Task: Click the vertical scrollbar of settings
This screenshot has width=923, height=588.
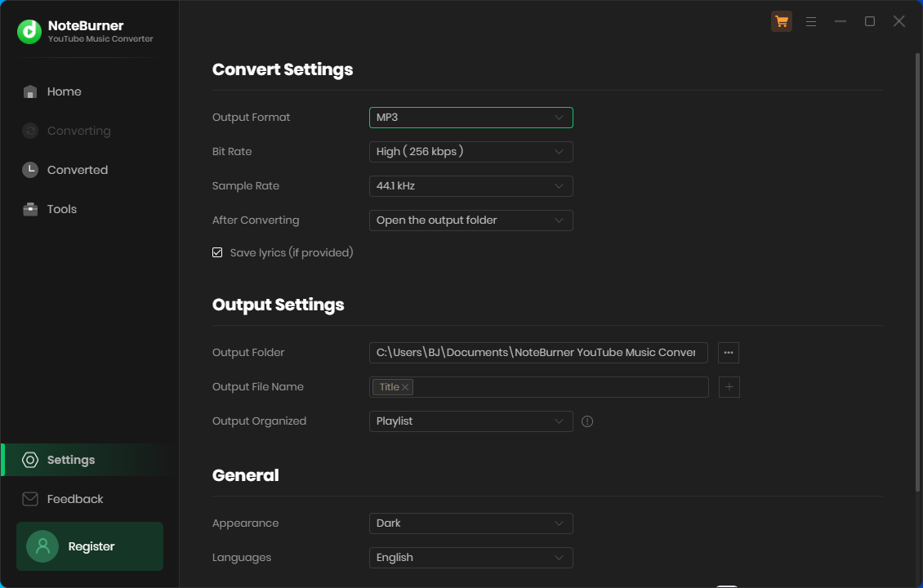Action: (x=917, y=272)
